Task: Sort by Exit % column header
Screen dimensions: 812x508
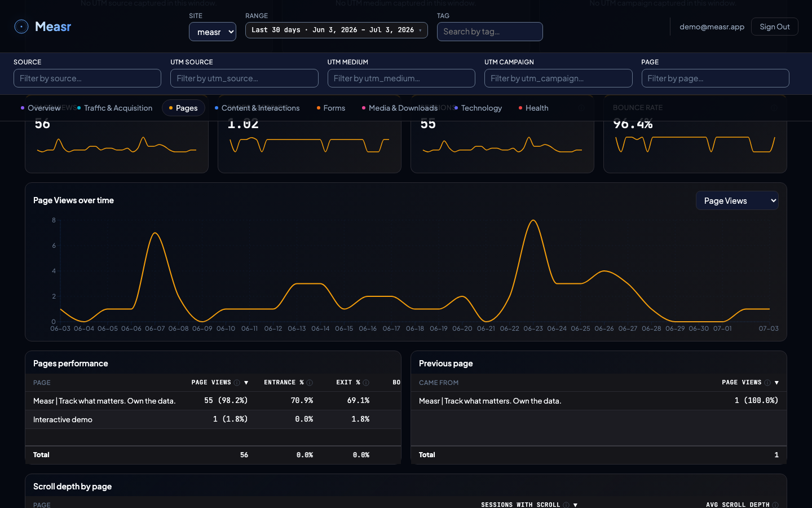Action: [x=348, y=383]
